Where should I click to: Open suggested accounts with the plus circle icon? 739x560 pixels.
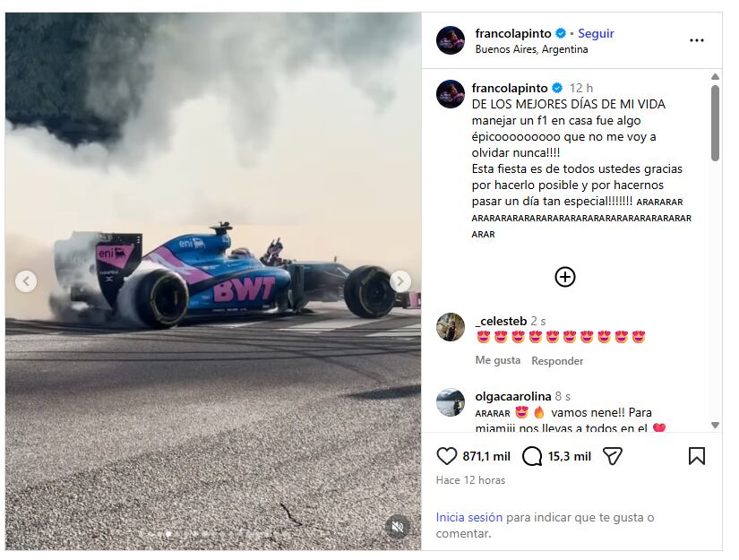(564, 277)
